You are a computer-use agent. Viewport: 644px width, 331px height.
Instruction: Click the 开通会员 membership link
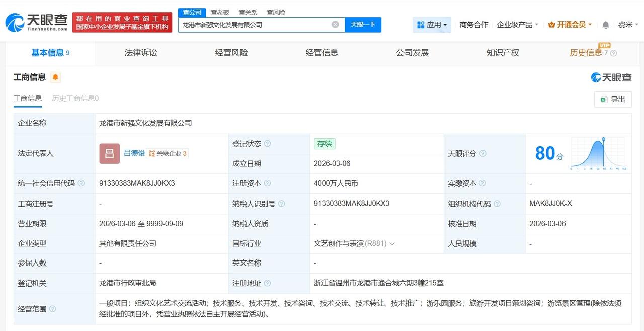tap(570, 24)
